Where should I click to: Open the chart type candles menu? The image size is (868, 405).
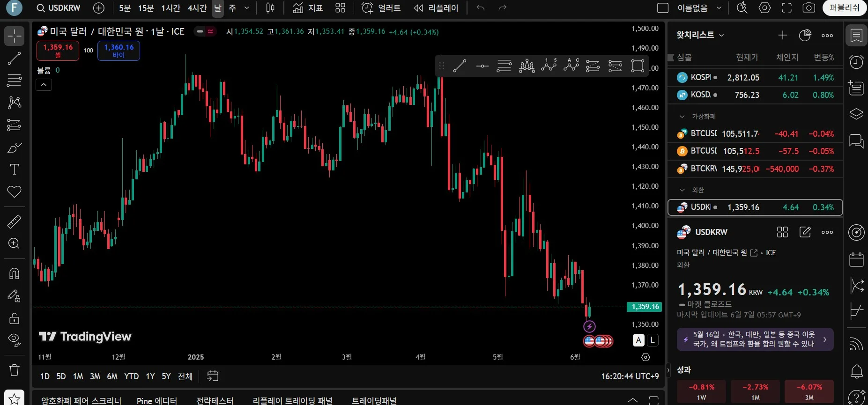click(x=270, y=8)
